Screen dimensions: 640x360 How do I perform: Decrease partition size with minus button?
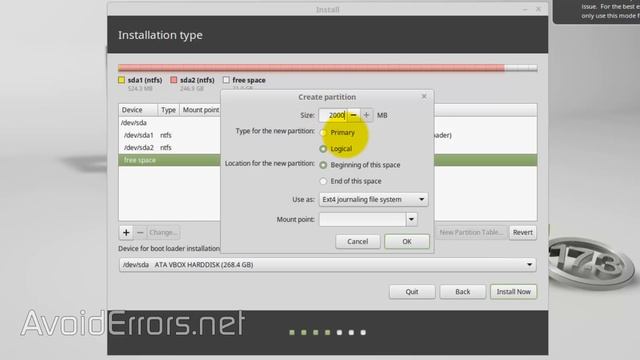click(x=353, y=115)
